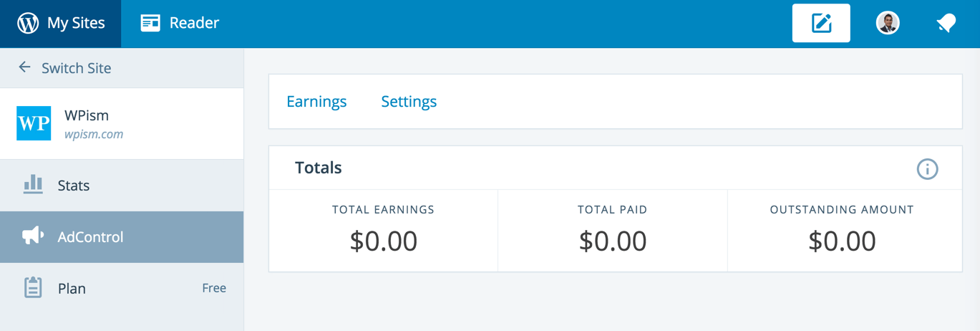980x331 pixels.
Task: Select Switch Site link
Action: tap(76, 68)
